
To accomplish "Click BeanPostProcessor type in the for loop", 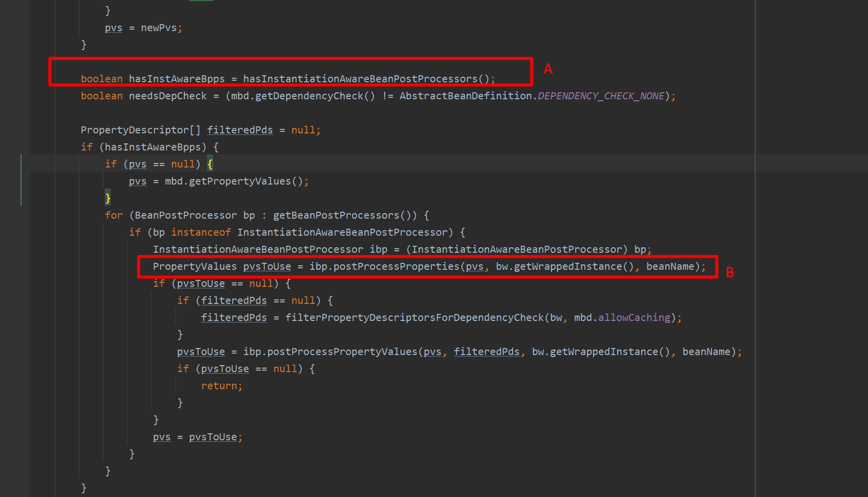I will coord(186,215).
